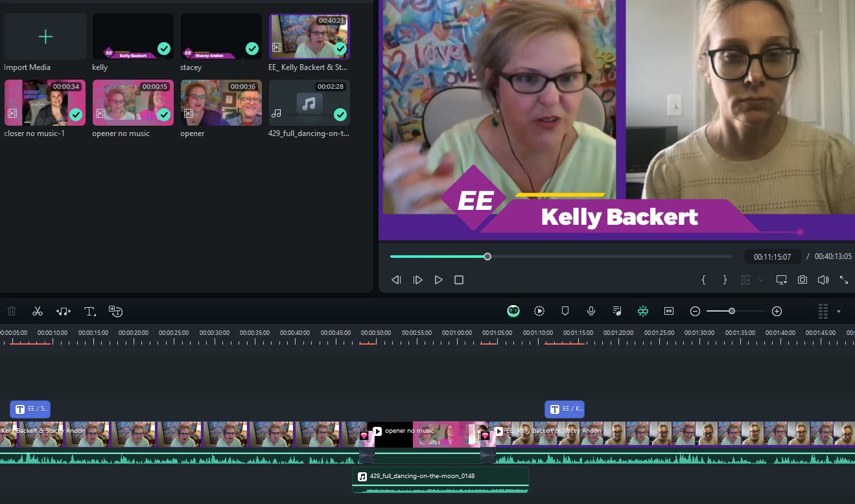Toggle timeline auto ripple snapping
Screen dimensions: 855x504
click(643, 311)
